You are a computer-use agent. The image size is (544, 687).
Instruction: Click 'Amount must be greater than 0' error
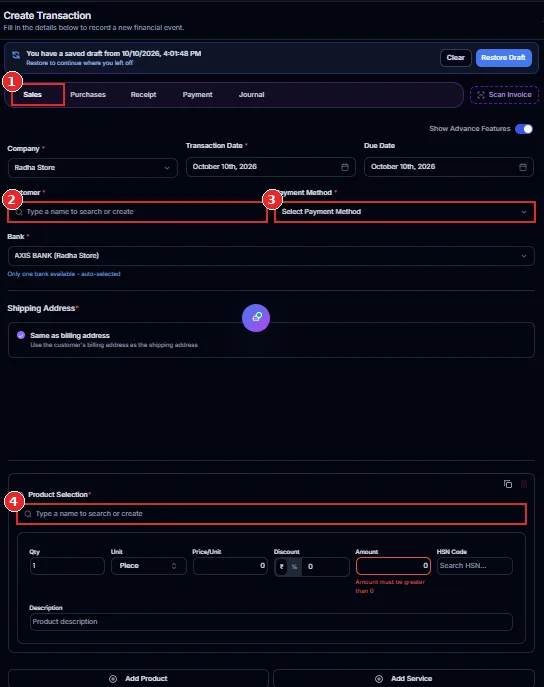pos(390,586)
